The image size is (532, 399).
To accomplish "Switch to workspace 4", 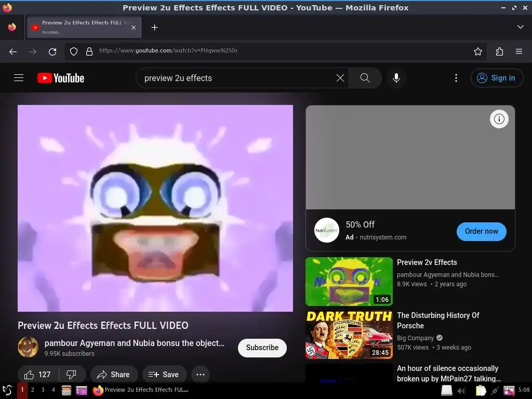I will (x=54, y=390).
